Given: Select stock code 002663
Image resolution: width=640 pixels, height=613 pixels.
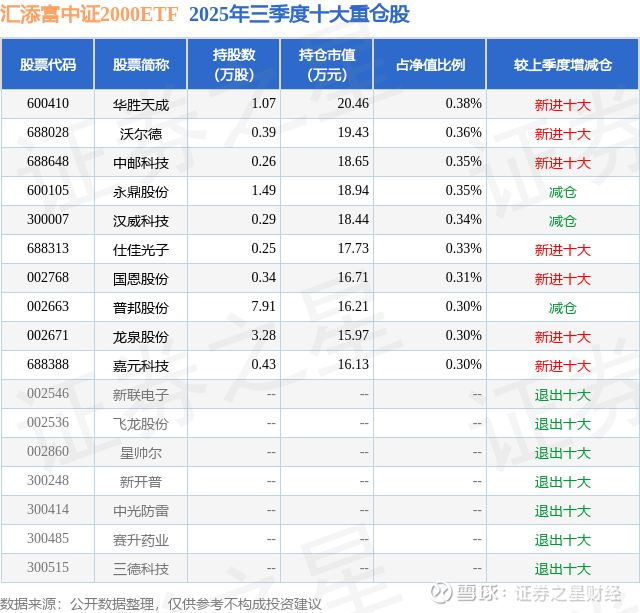Looking at the screenshot, I should [48, 306].
